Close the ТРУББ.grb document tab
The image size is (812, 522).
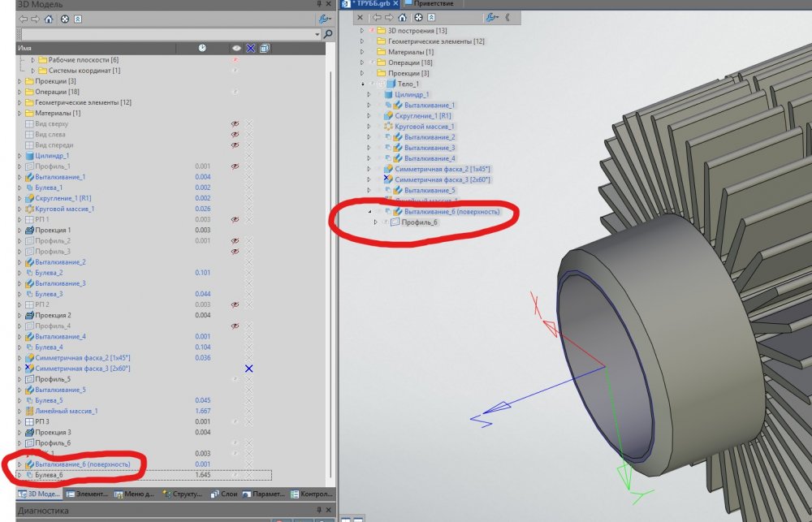[x=395, y=3]
